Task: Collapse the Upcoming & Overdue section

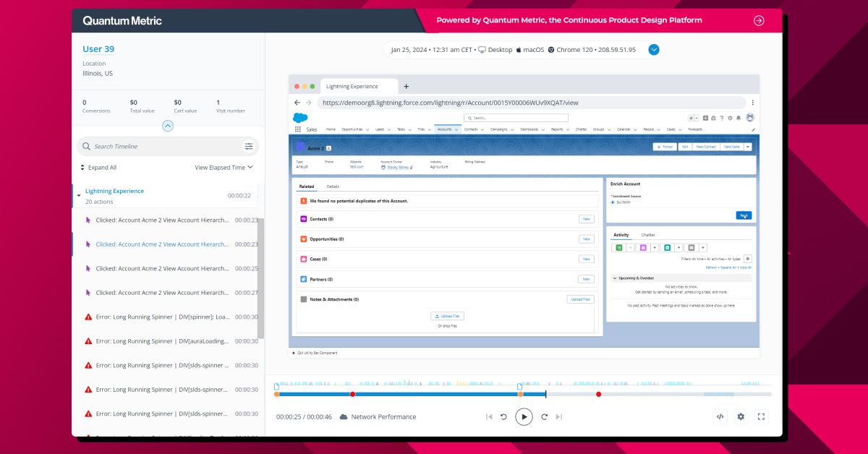Action: coord(615,278)
